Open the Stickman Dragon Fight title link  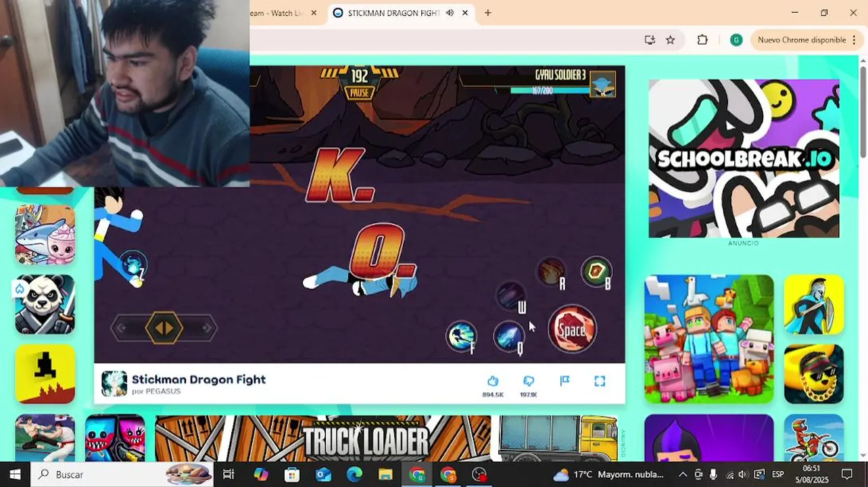pyautogui.click(x=199, y=379)
